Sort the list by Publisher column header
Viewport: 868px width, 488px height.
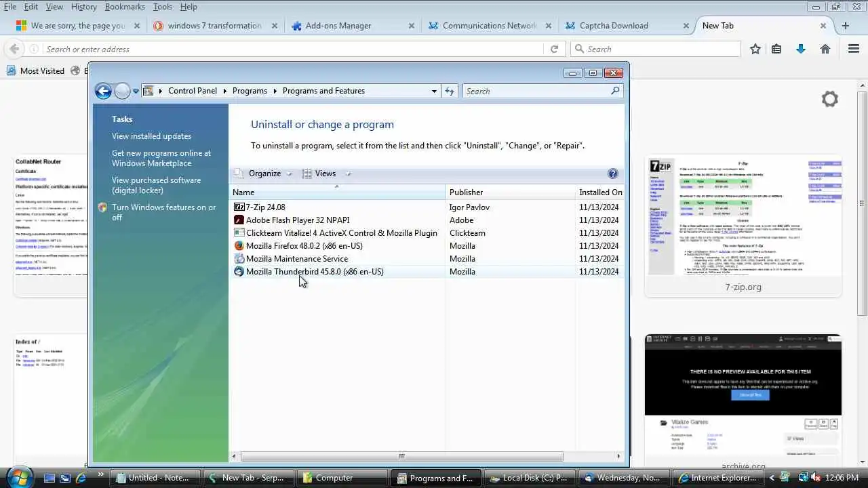tap(511, 192)
